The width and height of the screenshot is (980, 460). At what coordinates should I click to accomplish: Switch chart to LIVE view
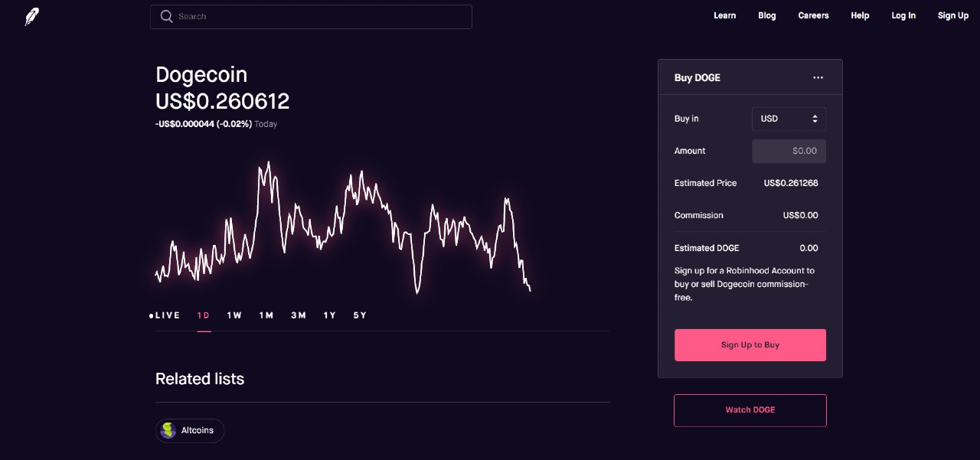click(x=165, y=315)
